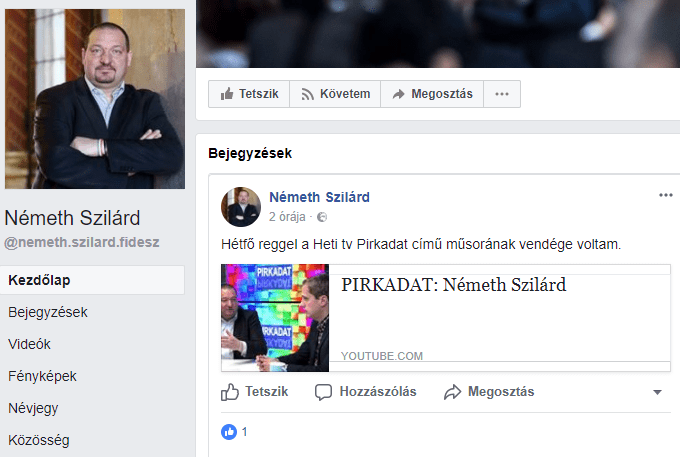Go to the Videók section
The width and height of the screenshot is (680, 457).
pyautogui.click(x=29, y=344)
